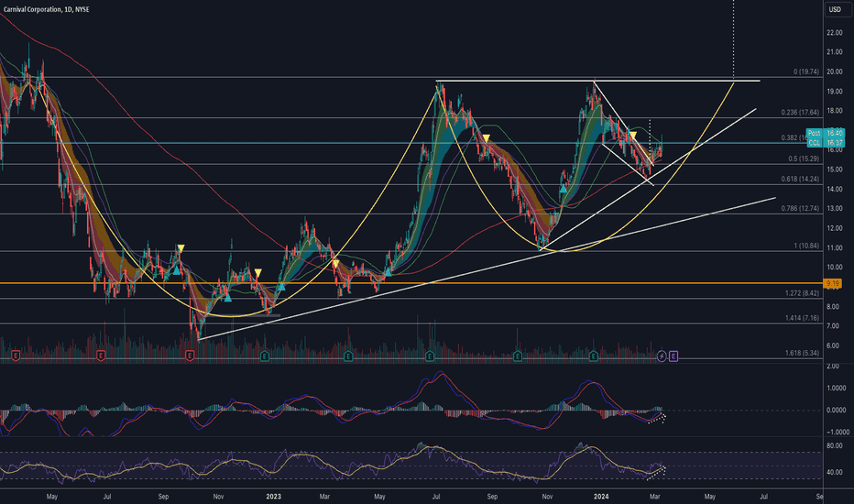Open the teal earnings marker near late June 2023
Screen dimensions: 854x504
(x=430, y=356)
